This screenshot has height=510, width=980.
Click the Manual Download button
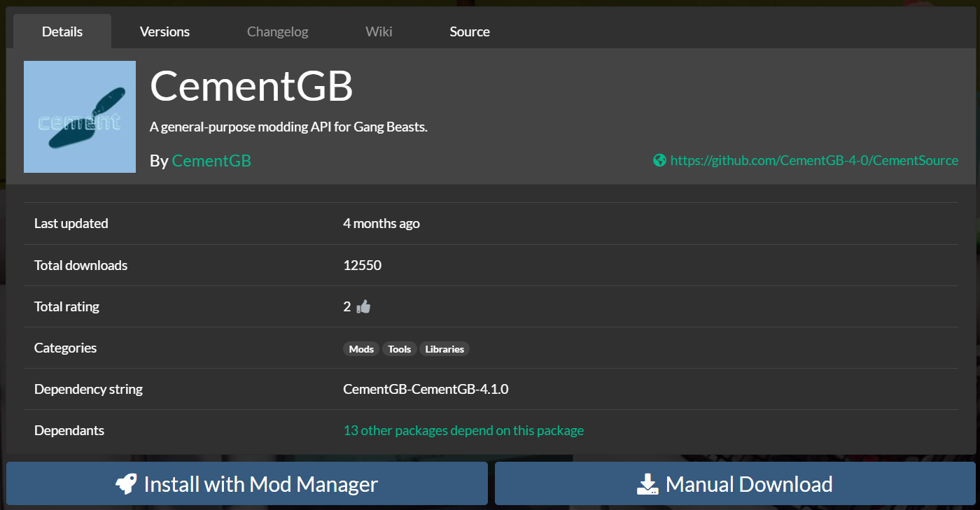point(735,483)
